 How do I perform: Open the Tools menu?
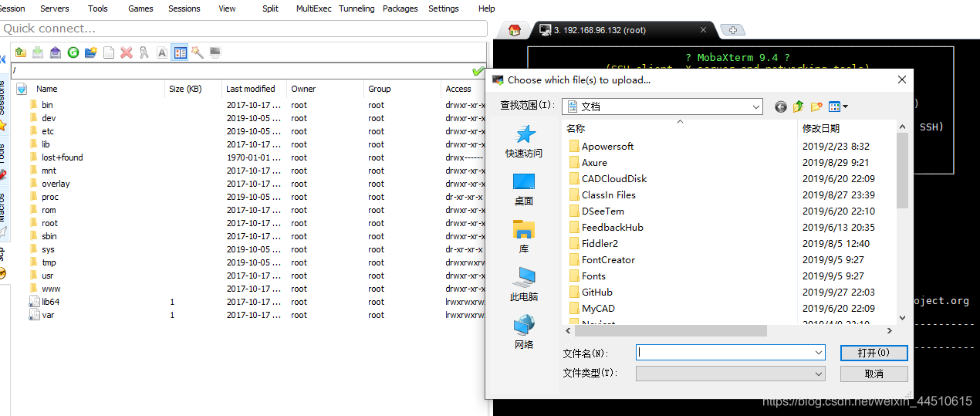tap(98, 8)
